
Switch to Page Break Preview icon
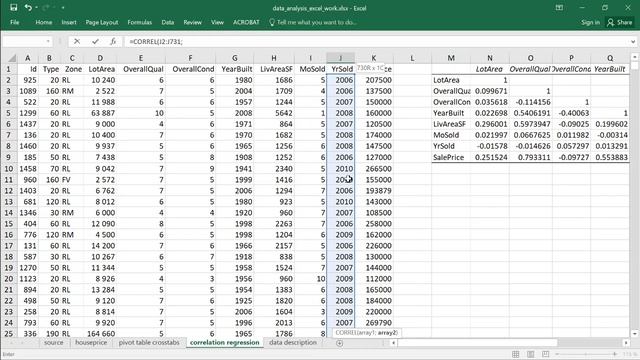coord(546,354)
